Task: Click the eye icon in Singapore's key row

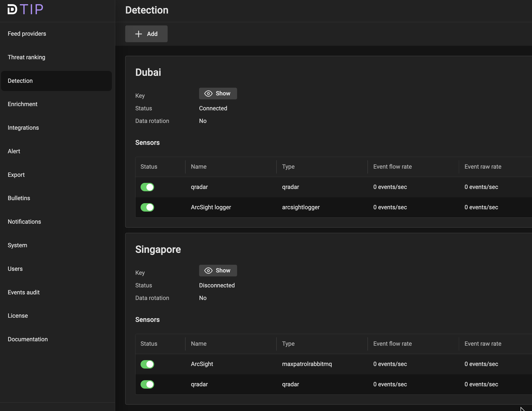Action: 208,271
